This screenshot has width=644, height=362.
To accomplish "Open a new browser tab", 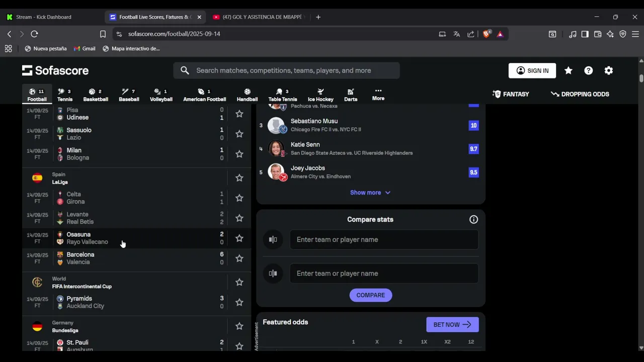I will tap(318, 17).
